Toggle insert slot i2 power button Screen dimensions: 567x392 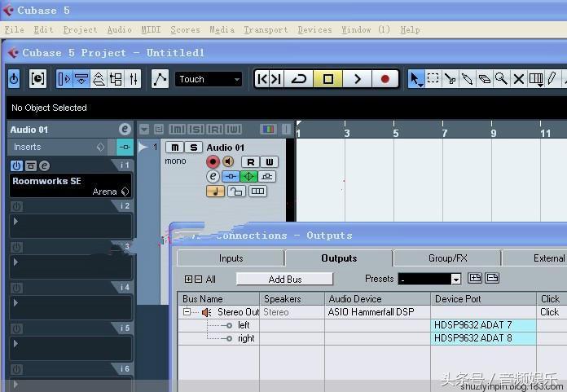pos(16,206)
